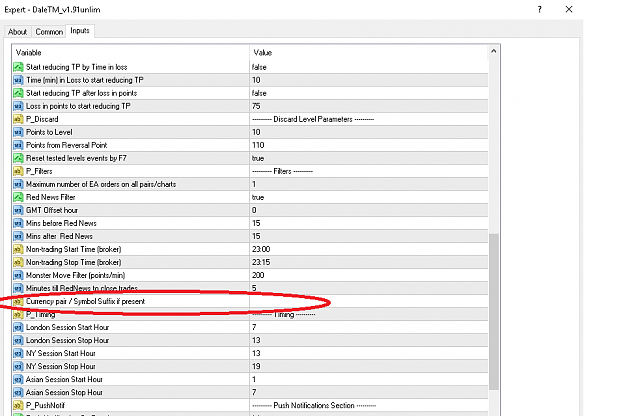625x416 pixels.
Task: Click the scrollbar up arrow
Action: tap(493, 51)
